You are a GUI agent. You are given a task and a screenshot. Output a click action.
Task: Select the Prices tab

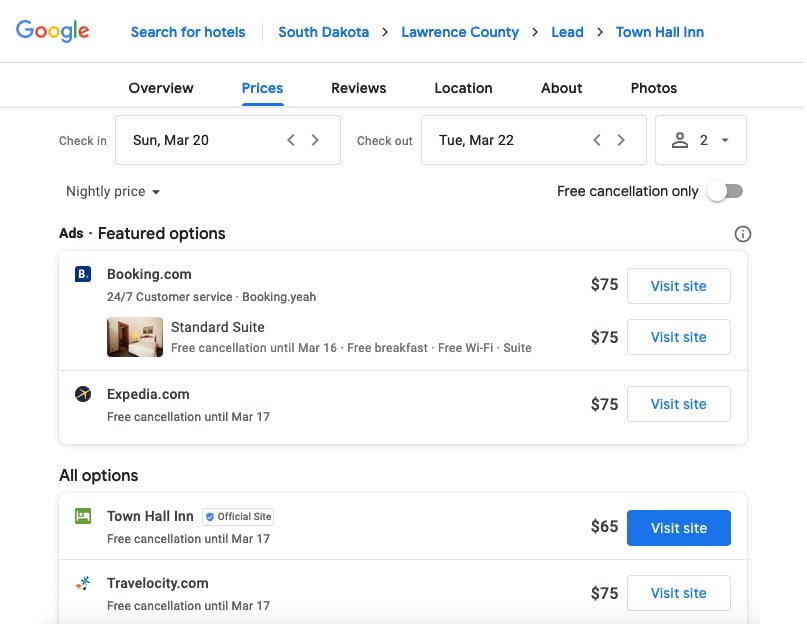262,88
